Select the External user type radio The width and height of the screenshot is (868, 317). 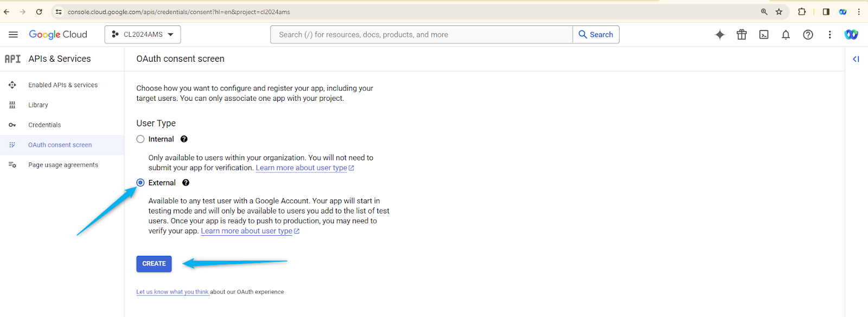141,183
